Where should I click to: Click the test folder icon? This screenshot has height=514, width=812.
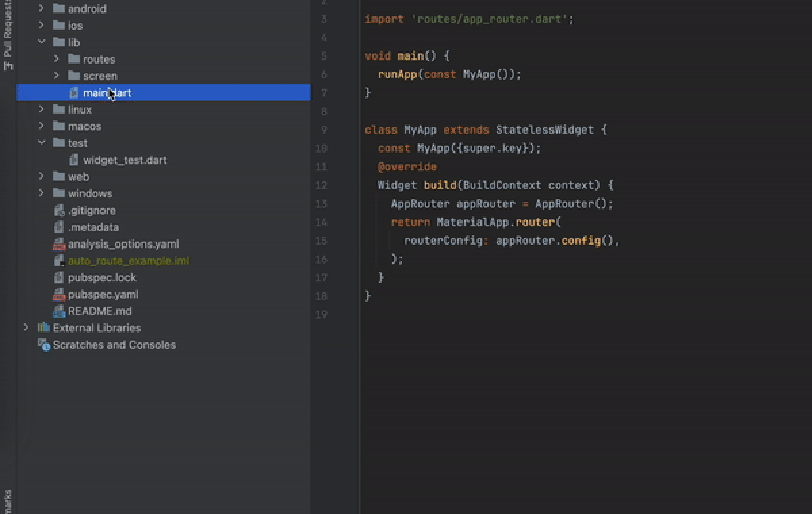[59, 143]
